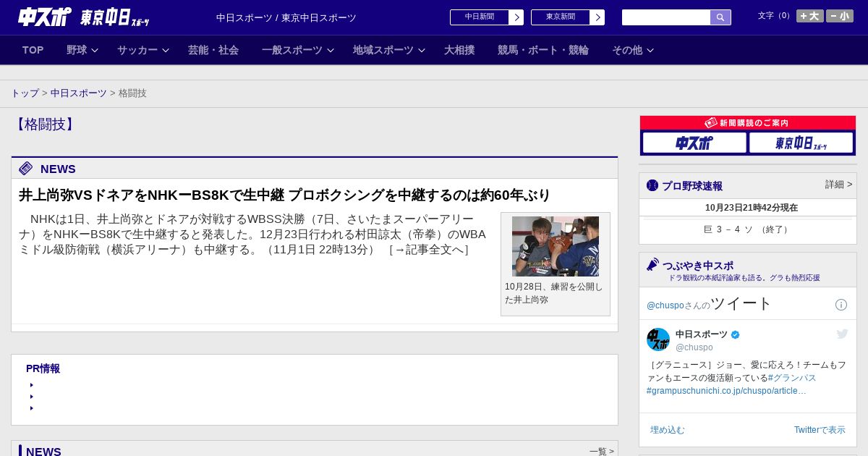This screenshot has height=456, width=868.
Task: Open 芸能・社会 section
Action: point(213,50)
